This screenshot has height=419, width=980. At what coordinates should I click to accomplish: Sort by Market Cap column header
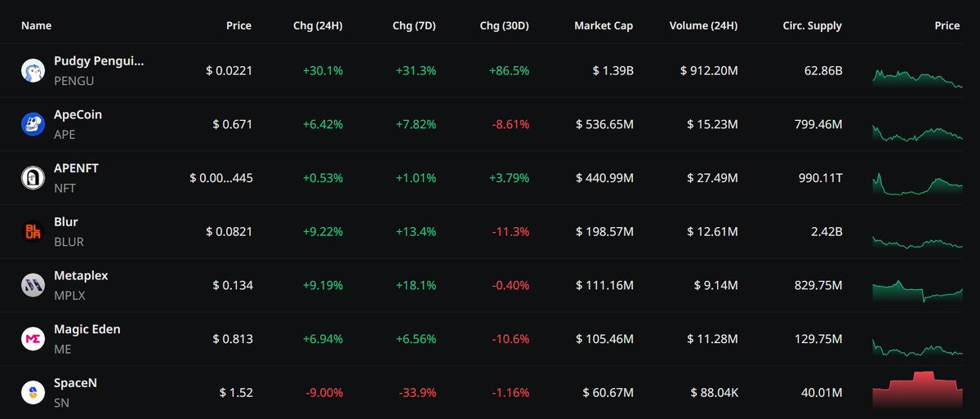604,25
